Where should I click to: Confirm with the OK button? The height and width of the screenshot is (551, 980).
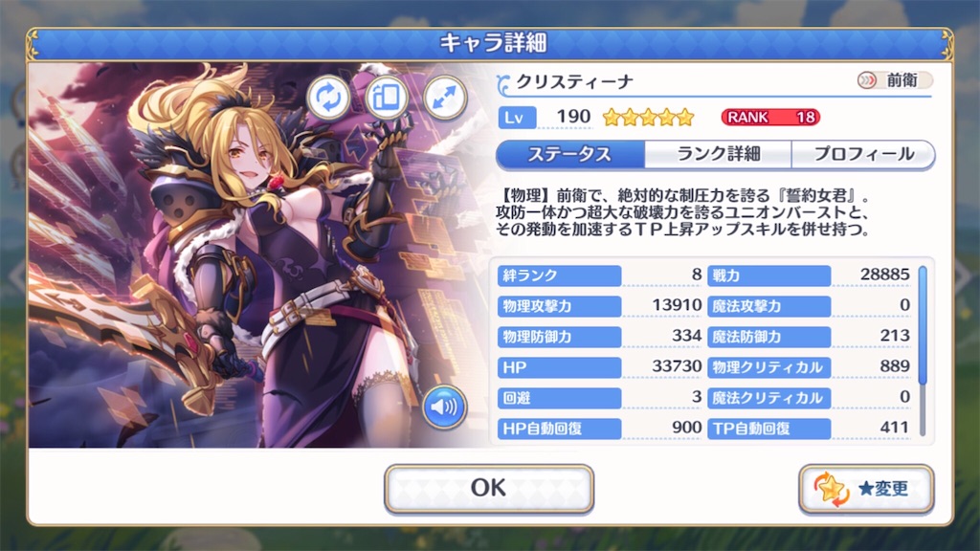coord(489,488)
